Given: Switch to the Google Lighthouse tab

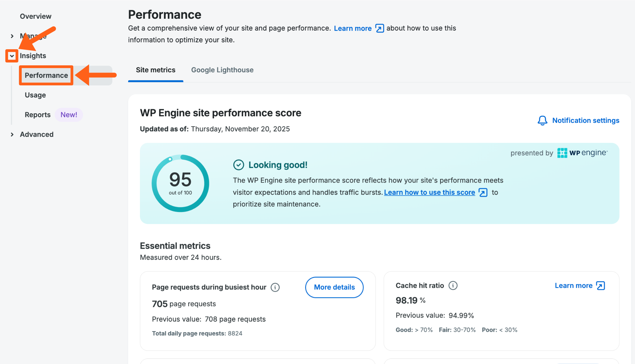Looking at the screenshot, I should point(222,70).
